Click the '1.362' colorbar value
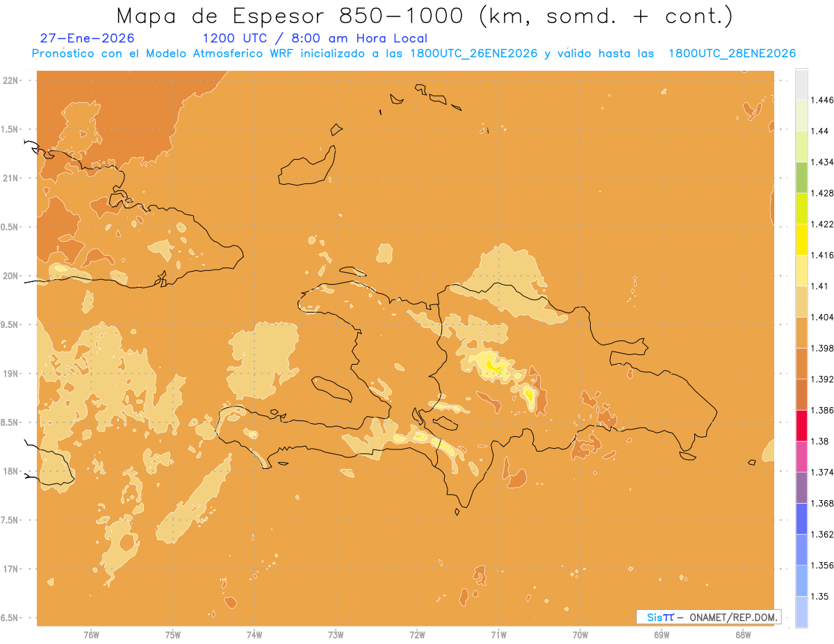This screenshot has width=834, height=644. pyautogui.click(x=821, y=534)
